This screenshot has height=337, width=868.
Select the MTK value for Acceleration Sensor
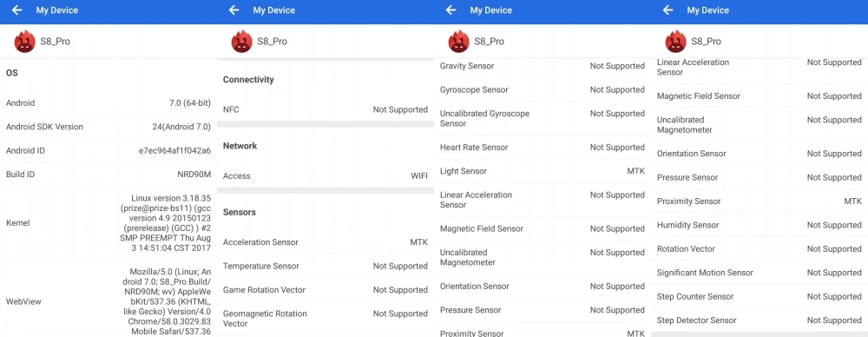click(x=419, y=241)
